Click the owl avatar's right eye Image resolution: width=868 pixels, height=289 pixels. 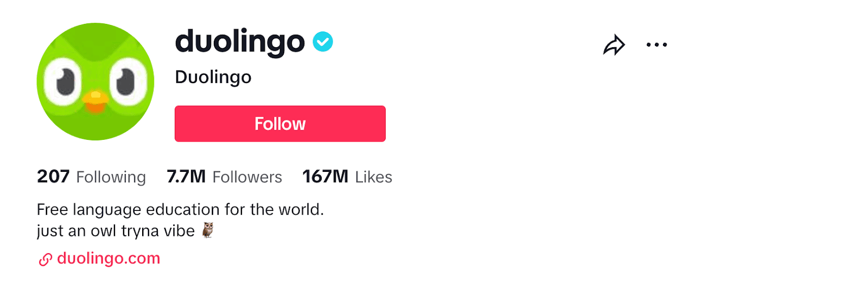tap(127, 81)
